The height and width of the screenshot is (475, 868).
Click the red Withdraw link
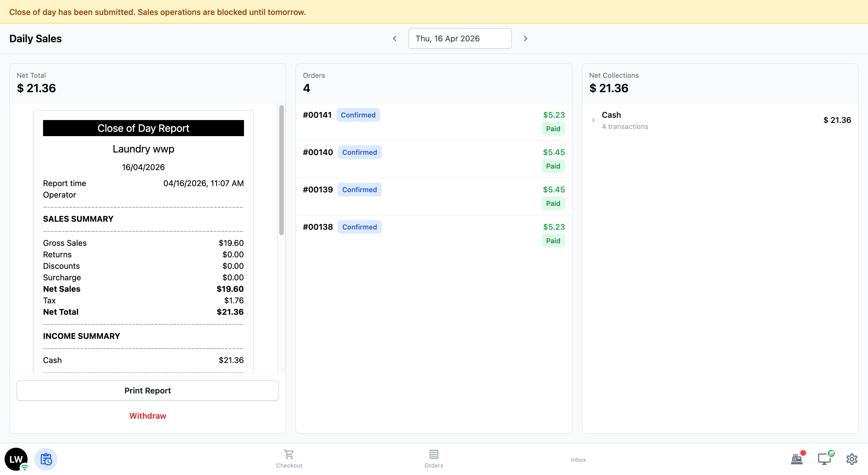tap(148, 416)
